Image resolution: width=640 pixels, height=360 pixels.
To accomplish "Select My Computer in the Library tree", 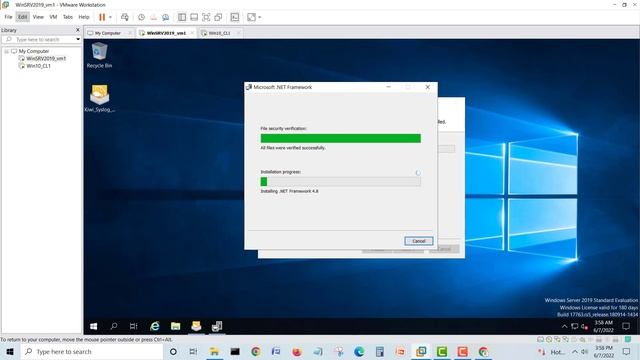I will 33,51.
